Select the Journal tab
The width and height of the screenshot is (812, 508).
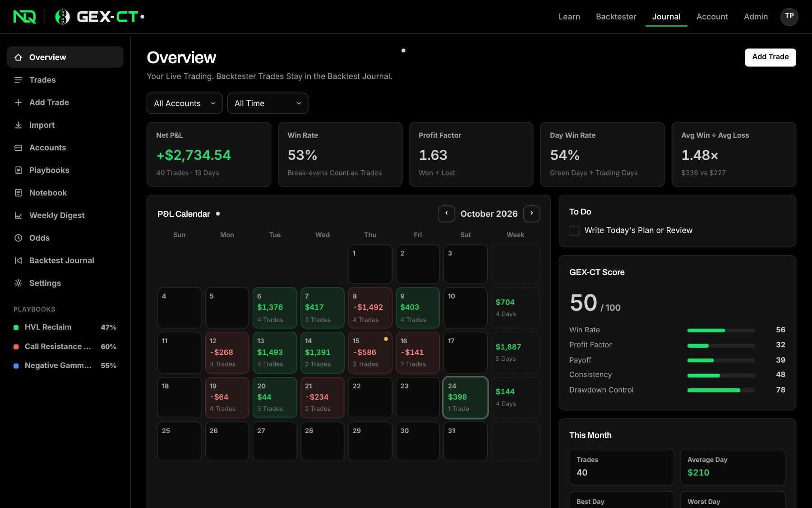(666, 17)
